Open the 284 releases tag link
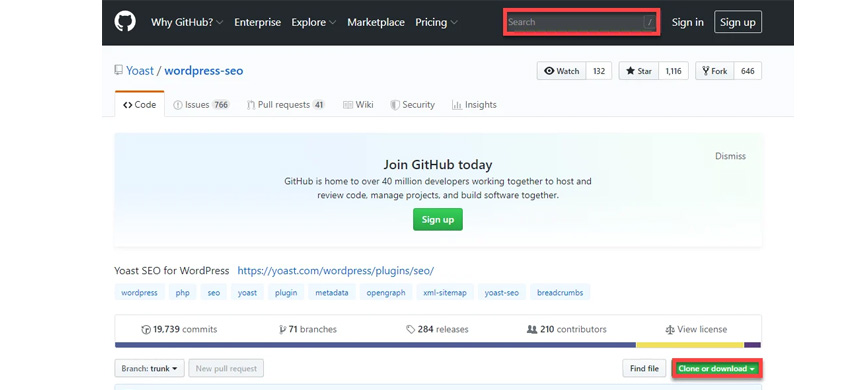This screenshot has height=390, width=868. coord(437,329)
